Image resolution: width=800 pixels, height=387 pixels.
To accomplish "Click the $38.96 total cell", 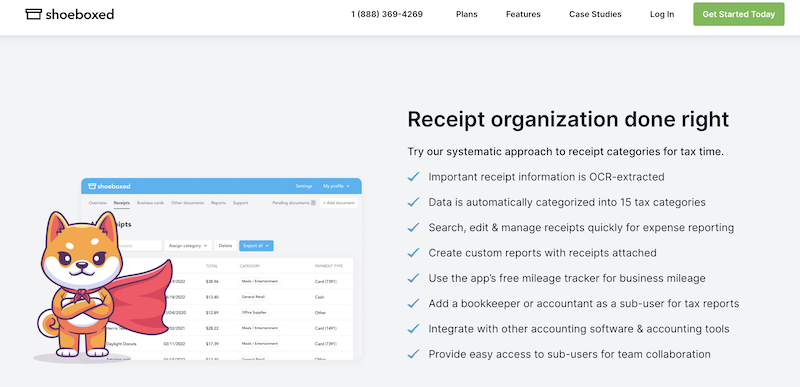I will (x=212, y=281).
